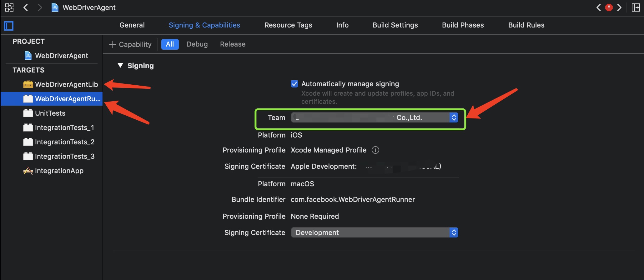
Task: Add a new Capability
Action: (130, 44)
